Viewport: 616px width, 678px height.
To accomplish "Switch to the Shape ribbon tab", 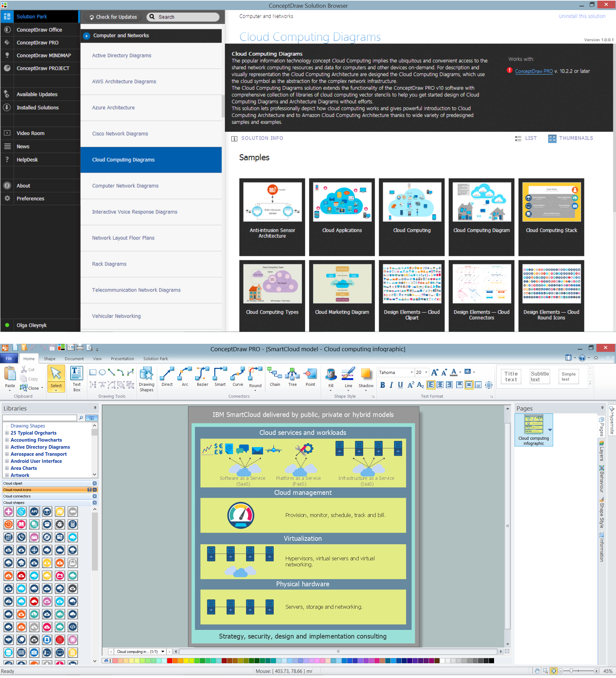I will tap(49, 359).
